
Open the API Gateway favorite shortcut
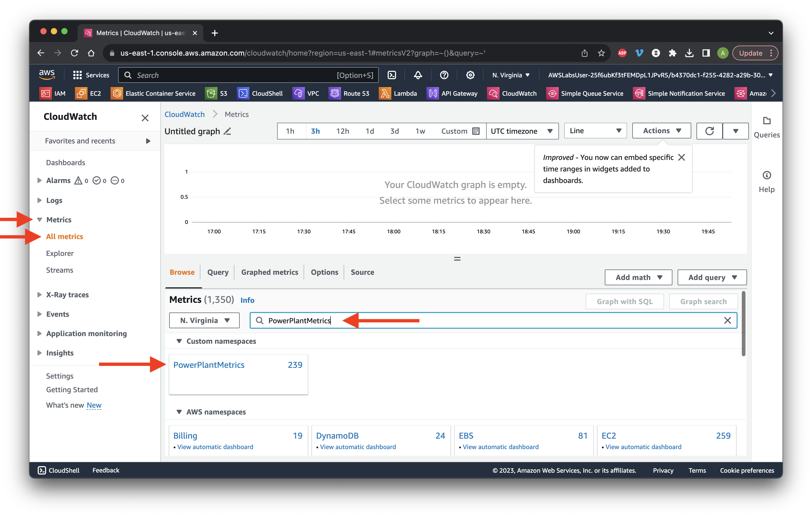point(452,93)
